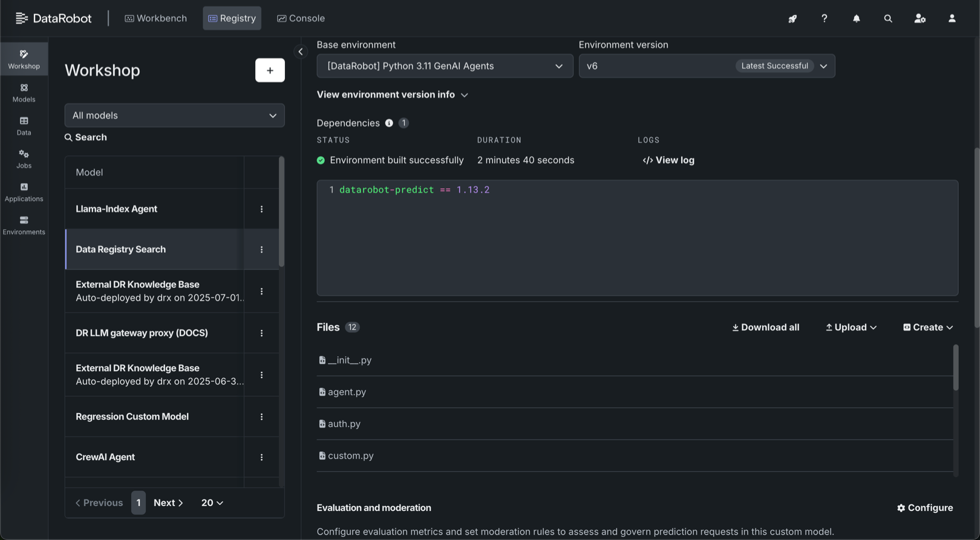Open the Base environment dropdown
Screen dimensions: 980x540
[445, 66]
